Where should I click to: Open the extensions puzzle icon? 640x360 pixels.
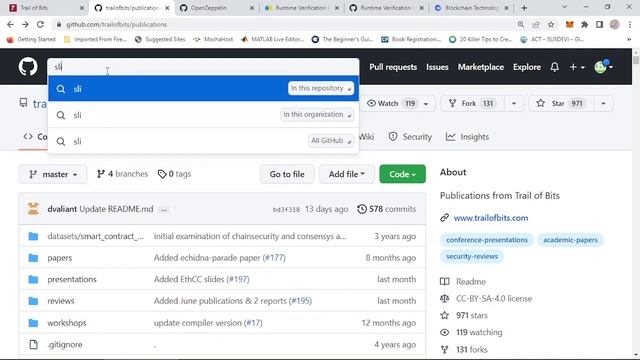coord(584,24)
